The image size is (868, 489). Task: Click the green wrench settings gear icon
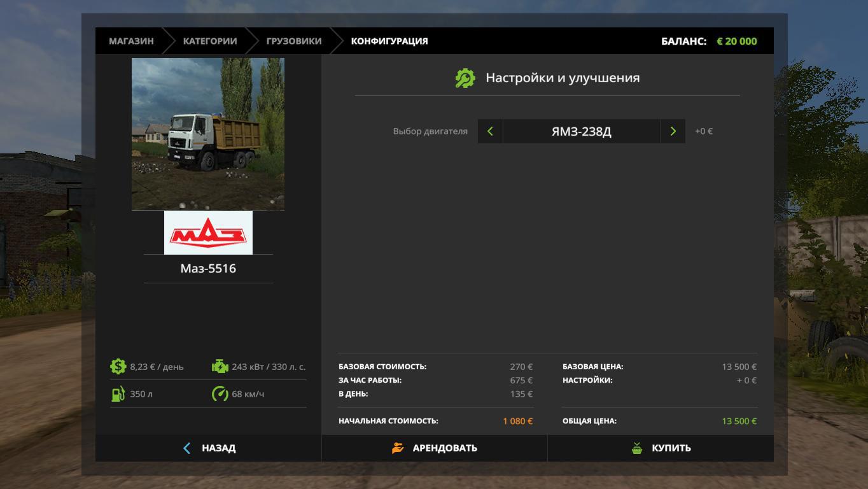465,78
